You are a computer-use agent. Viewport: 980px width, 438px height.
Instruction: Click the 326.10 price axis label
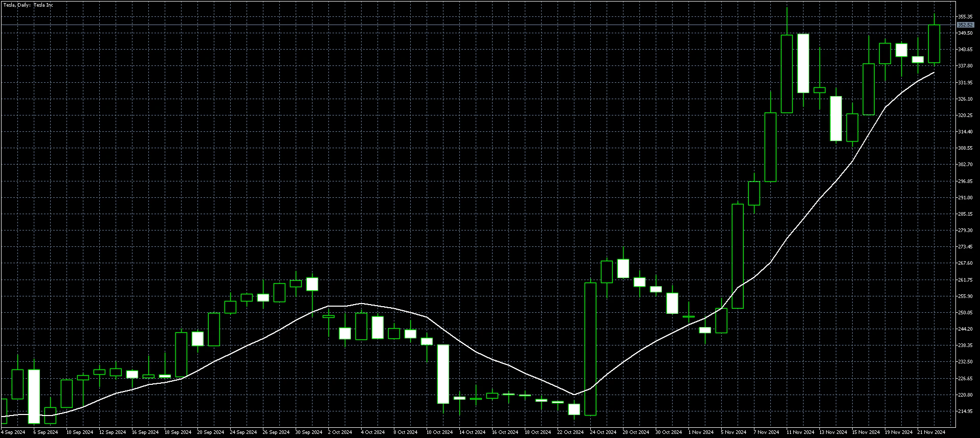pos(965,99)
